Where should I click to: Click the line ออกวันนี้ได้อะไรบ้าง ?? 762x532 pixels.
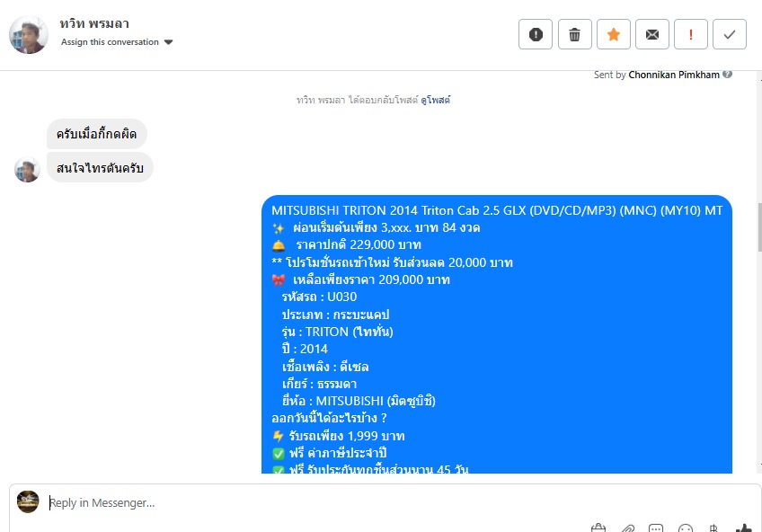click(329, 418)
